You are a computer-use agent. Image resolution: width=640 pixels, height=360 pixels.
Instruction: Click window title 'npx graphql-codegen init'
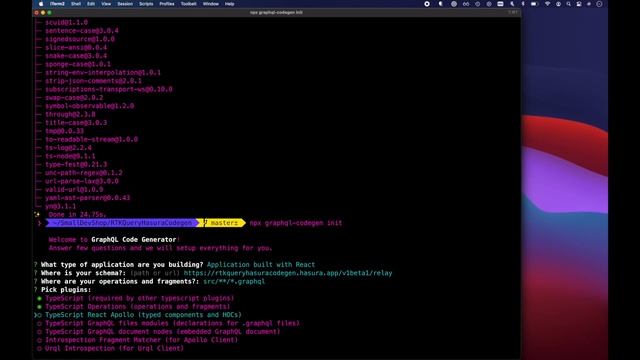[x=276, y=12]
